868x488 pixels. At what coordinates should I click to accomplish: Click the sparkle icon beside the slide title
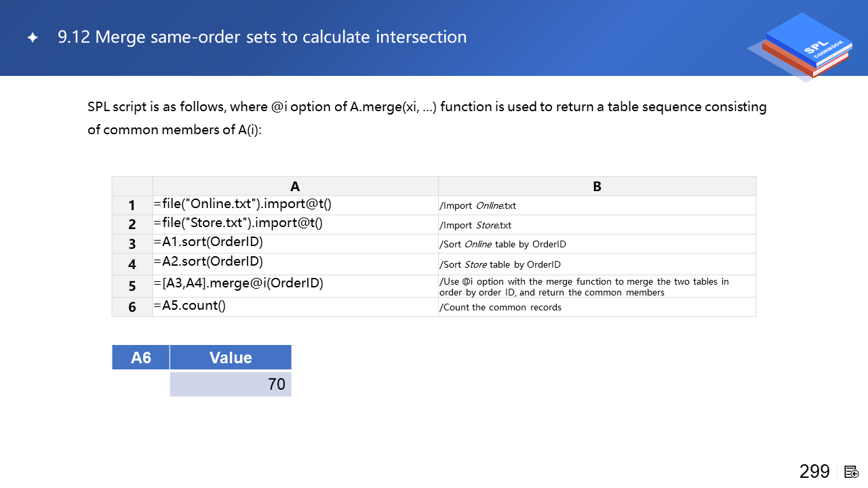coord(33,37)
